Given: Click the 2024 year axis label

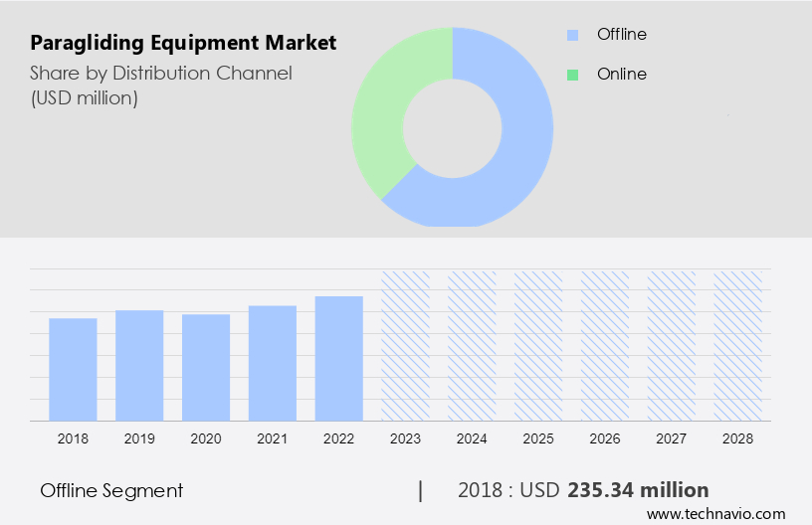Looking at the screenshot, I should (x=472, y=437).
